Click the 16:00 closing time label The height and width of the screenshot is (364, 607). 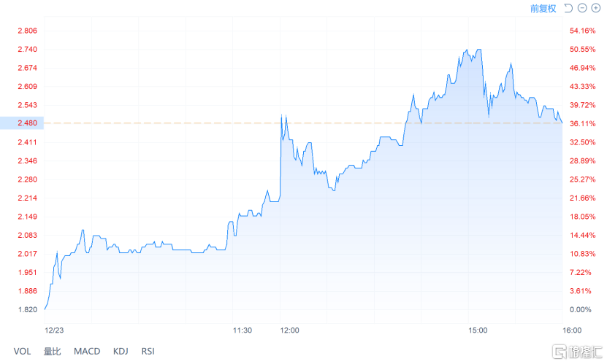click(572, 330)
